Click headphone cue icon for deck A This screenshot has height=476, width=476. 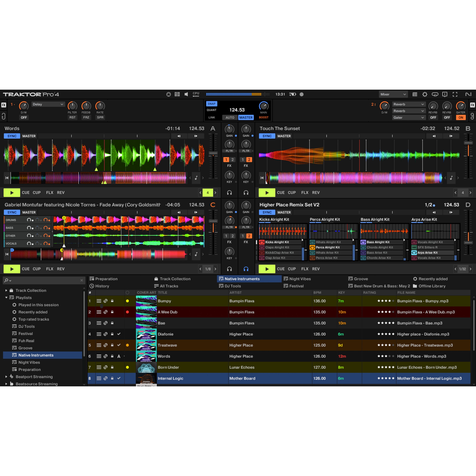pyautogui.click(x=229, y=193)
